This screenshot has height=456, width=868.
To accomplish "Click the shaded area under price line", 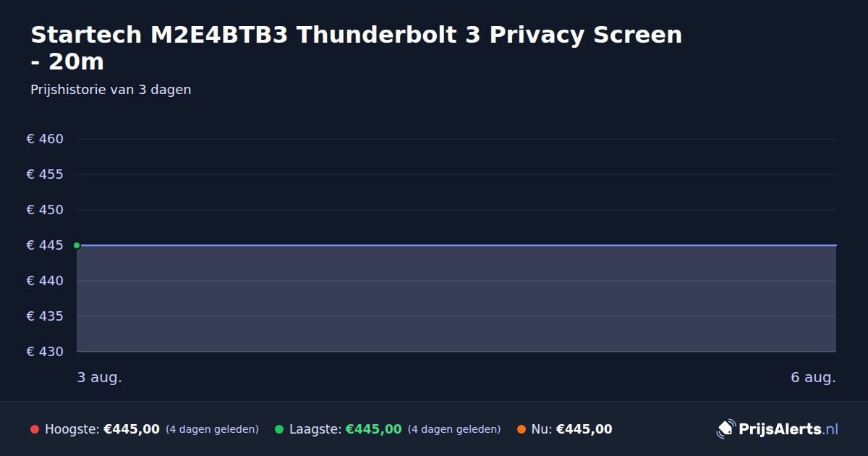I will pos(456,299).
